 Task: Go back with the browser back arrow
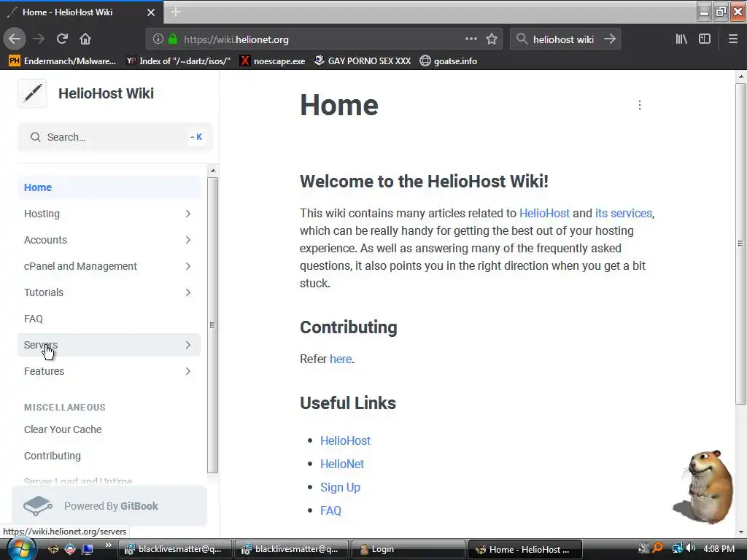pos(15,39)
